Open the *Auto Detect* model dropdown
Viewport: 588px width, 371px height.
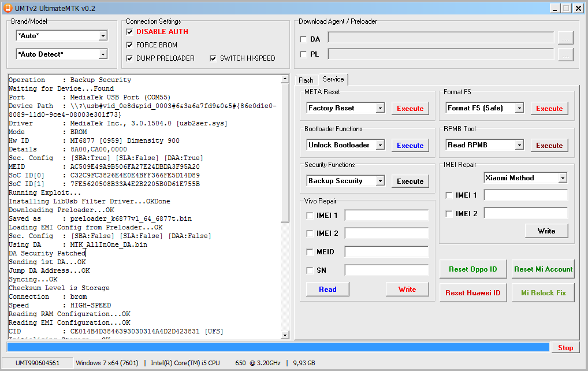pyautogui.click(x=103, y=54)
